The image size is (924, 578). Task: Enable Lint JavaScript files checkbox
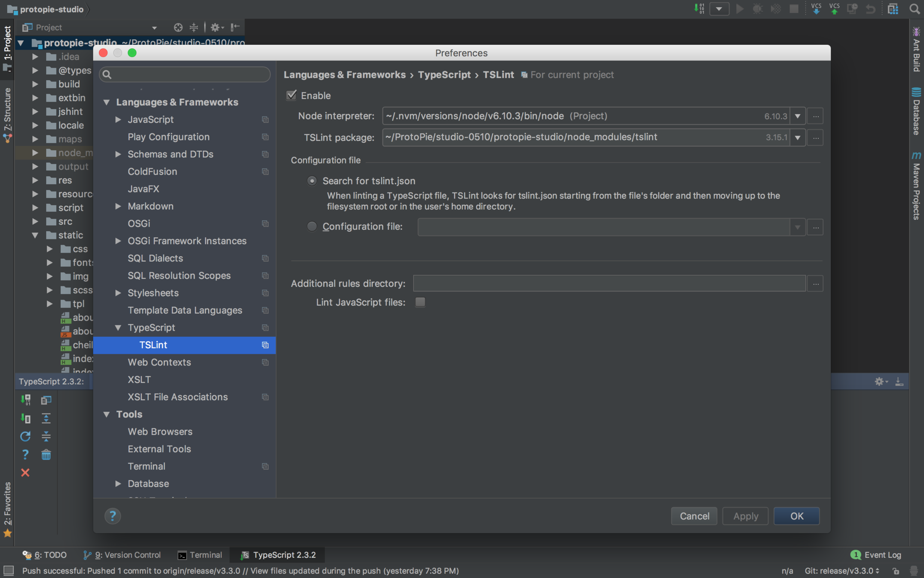(x=420, y=302)
